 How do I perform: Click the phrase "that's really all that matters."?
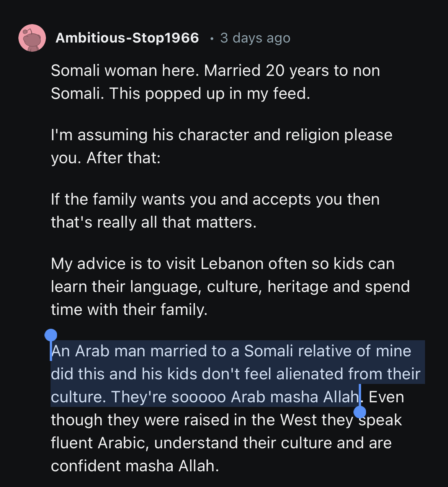pos(154,223)
